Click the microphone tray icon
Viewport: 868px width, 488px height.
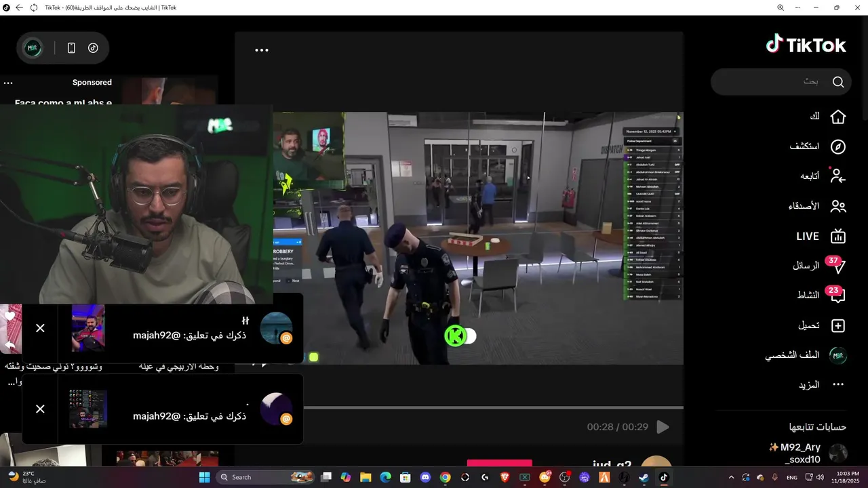(775, 477)
